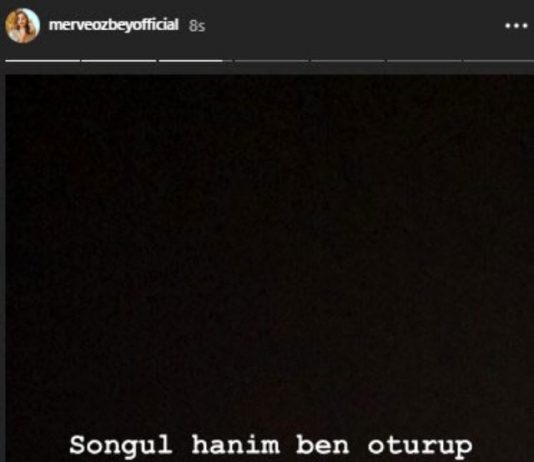This screenshot has width=534, height=462.
Task: Skip to the fifth story progress segment
Action: pos(348,61)
